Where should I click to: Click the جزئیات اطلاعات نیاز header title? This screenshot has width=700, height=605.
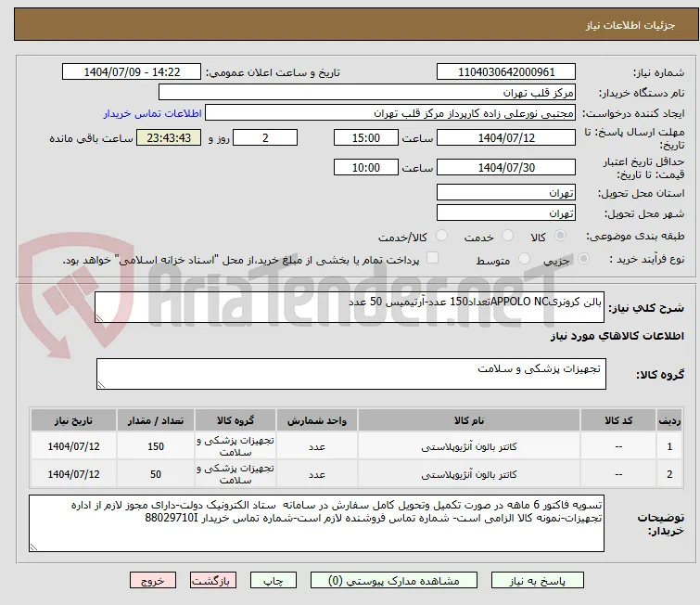tap(630, 25)
